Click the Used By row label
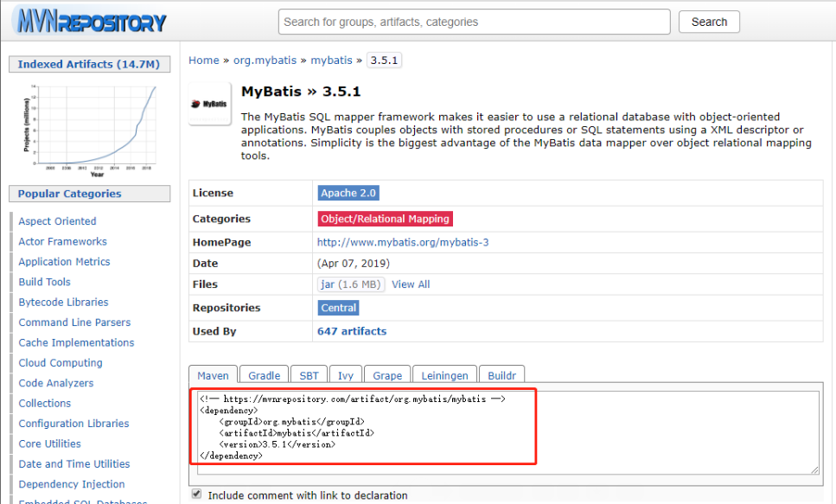The height and width of the screenshot is (504, 836). point(214,331)
